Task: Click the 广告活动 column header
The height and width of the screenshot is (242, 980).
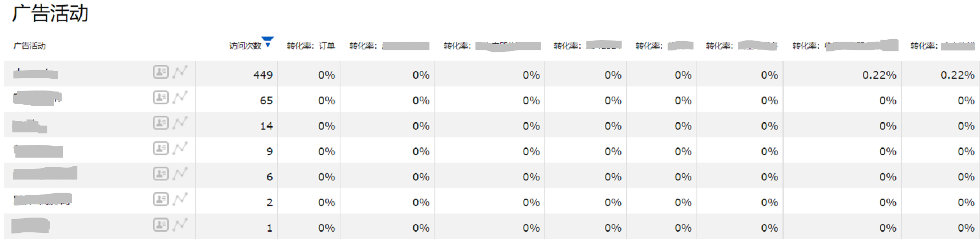Action: 30,46
